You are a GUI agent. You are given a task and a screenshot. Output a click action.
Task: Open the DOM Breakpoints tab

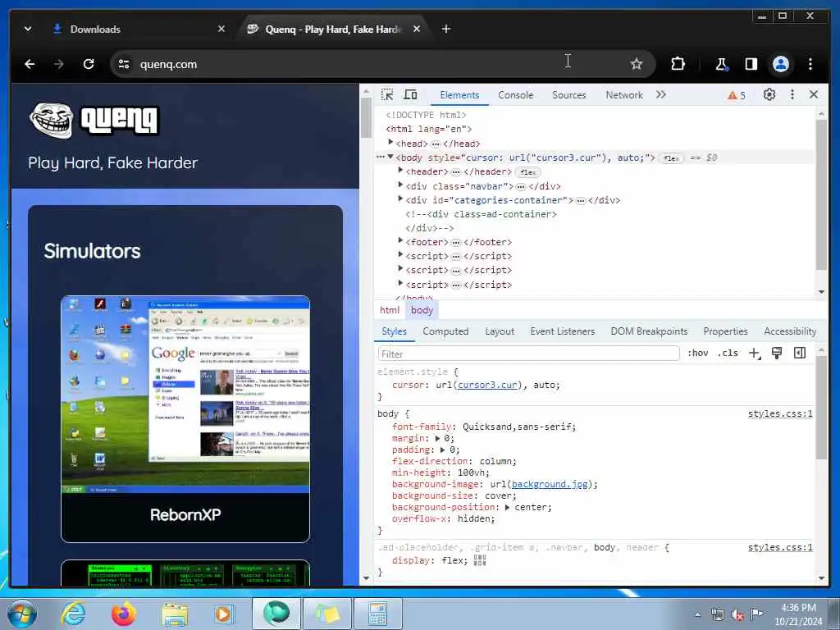(x=649, y=331)
